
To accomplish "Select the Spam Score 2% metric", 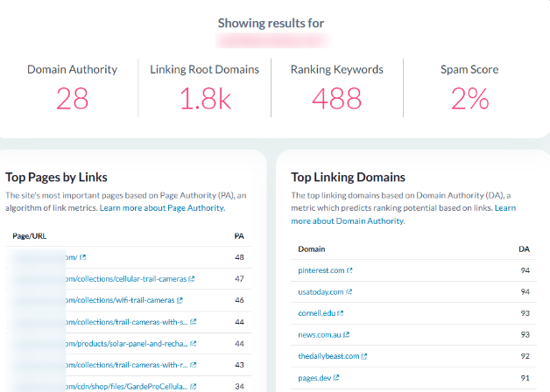I will pos(470,99).
